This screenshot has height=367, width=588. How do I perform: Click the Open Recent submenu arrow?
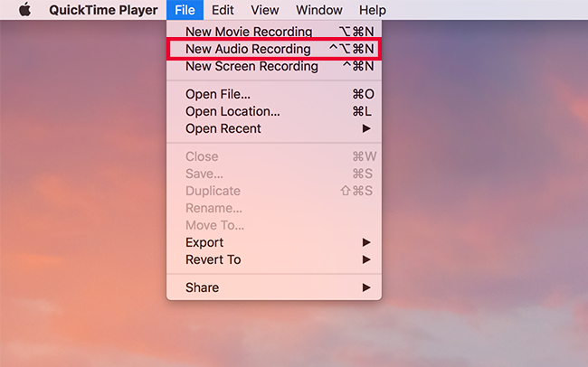click(x=366, y=128)
